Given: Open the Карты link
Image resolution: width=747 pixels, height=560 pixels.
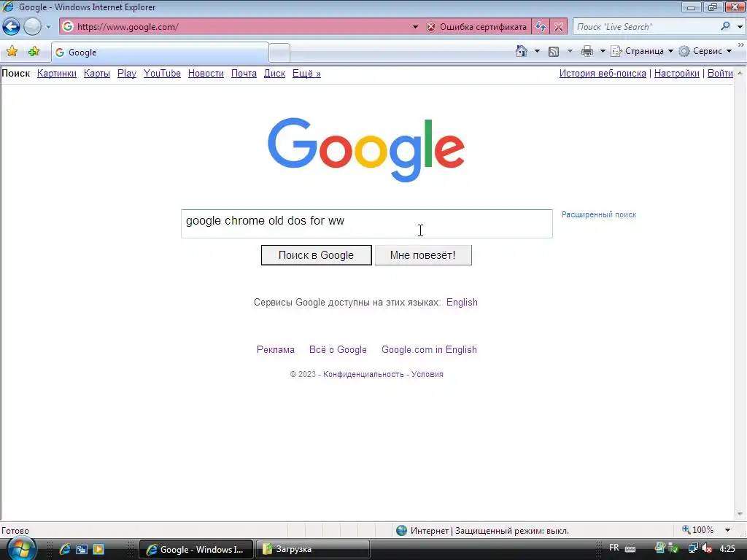Looking at the screenshot, I should pos(97,74).
